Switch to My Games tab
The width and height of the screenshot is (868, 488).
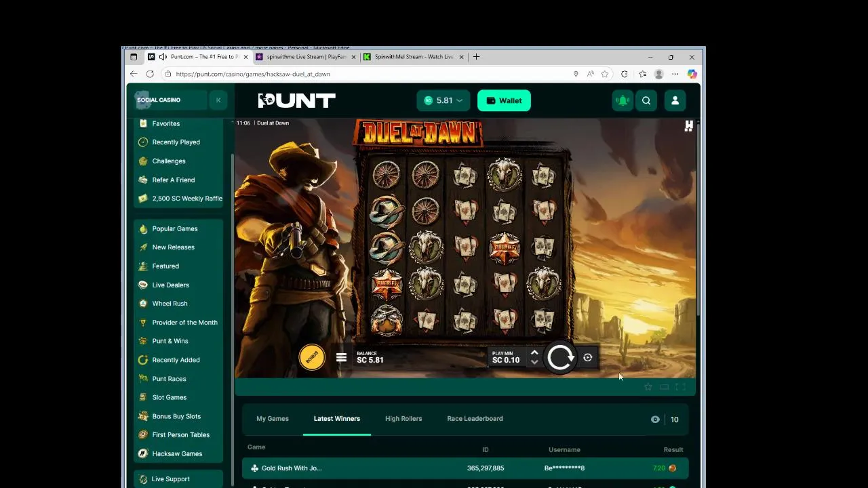(273, 419)
